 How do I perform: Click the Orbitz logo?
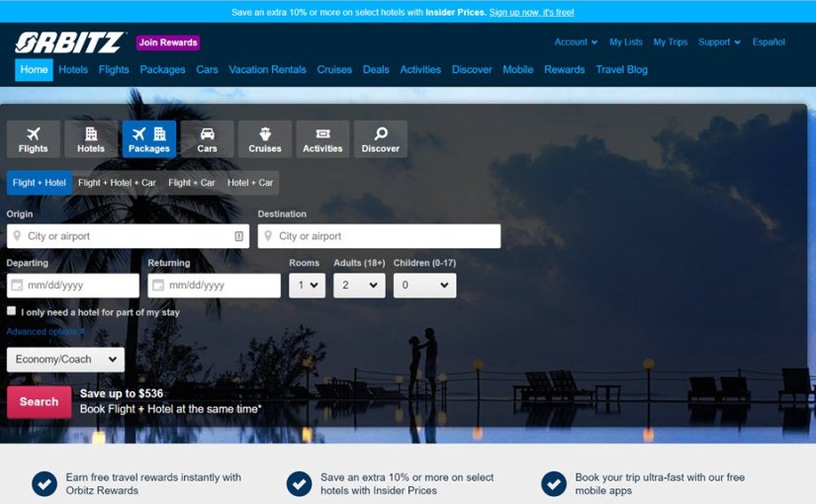pos(69,42)
